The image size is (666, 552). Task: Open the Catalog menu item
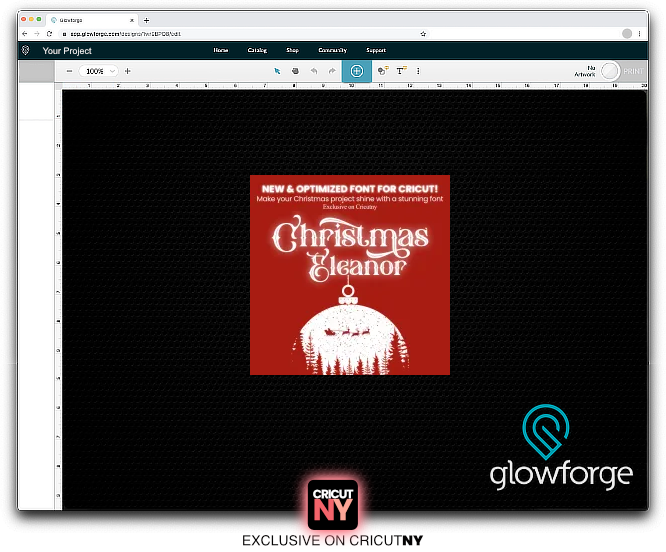[257, 50]
